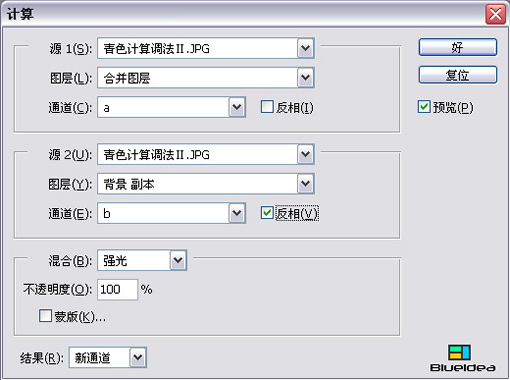
Task: Click the BlueIdea logo icon
Action: tap(459, 352)
